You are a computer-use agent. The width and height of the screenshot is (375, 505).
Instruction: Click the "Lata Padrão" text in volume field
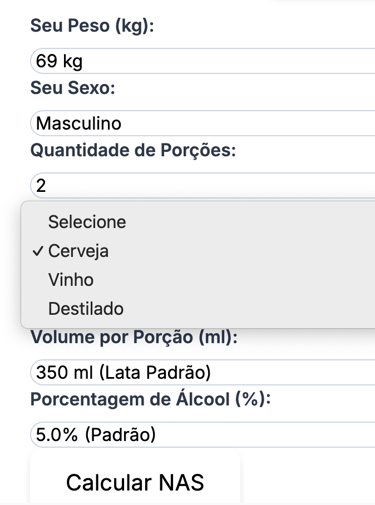click(155, 373)
